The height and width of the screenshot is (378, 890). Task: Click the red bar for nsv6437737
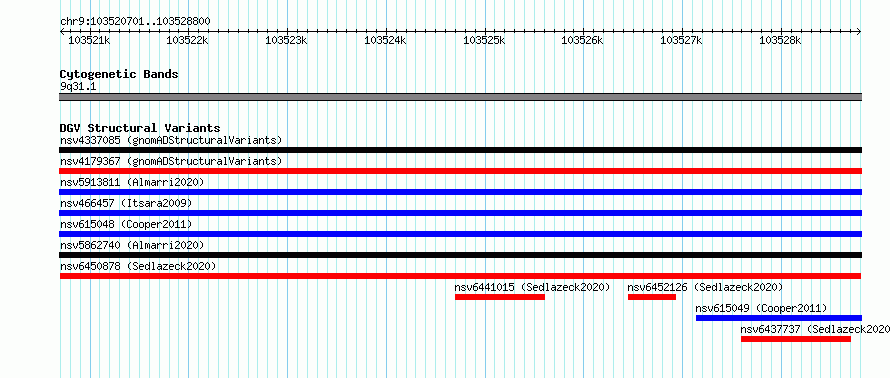pyautogui.click(x=796, y=339)
